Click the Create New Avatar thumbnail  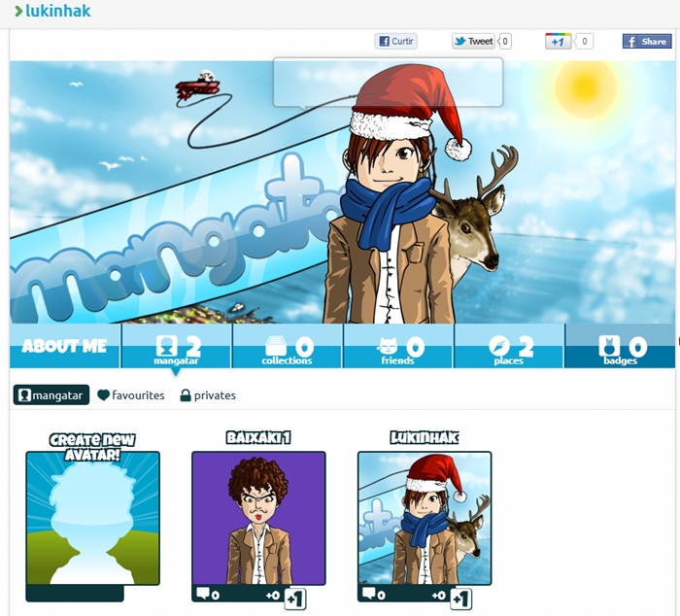[x=93, y=519]
